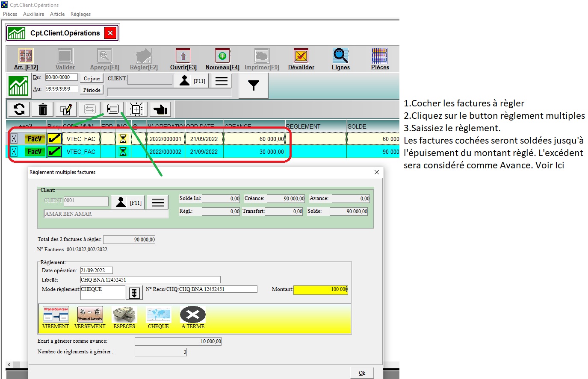Click the refresh arrows icon
Viewport: 588px width, 379px height.
click(x=19, y=109)
